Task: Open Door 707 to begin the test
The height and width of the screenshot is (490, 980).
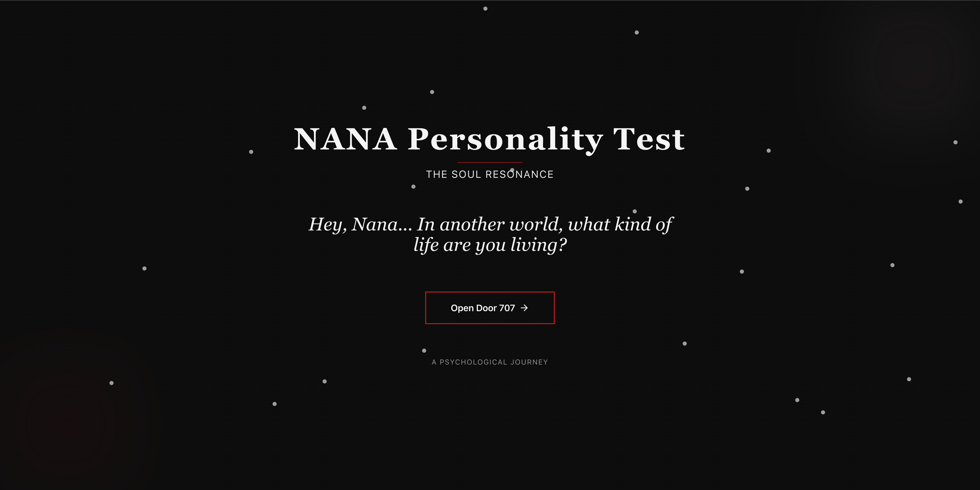Action: [490, 308]
